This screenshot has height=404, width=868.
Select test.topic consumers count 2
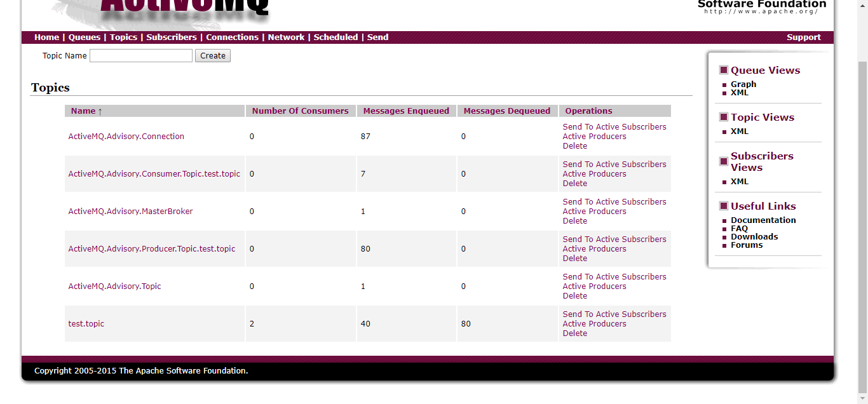252,324
